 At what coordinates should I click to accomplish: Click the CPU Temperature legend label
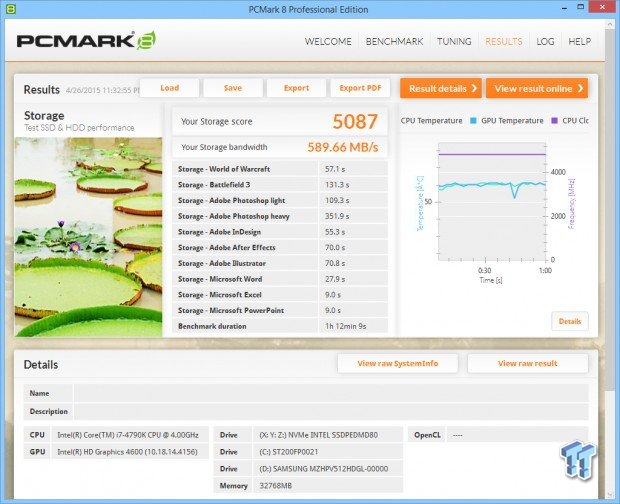point(431,121)
